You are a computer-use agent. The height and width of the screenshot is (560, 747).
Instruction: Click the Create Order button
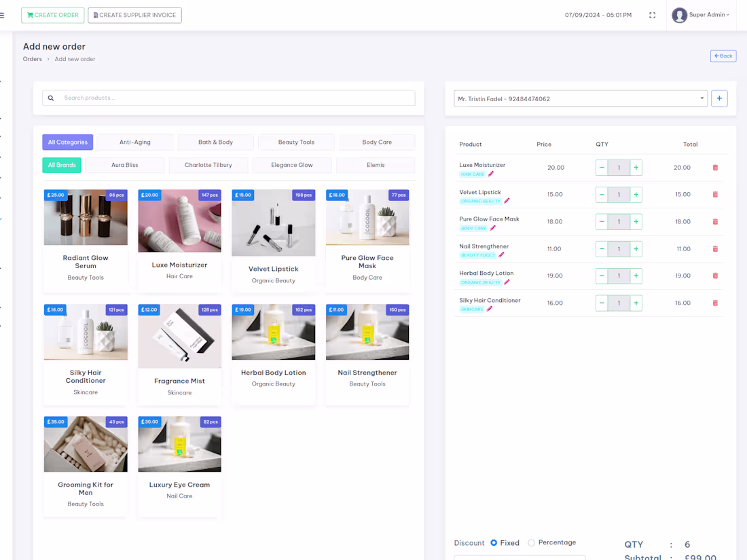(x=52, y=14)
